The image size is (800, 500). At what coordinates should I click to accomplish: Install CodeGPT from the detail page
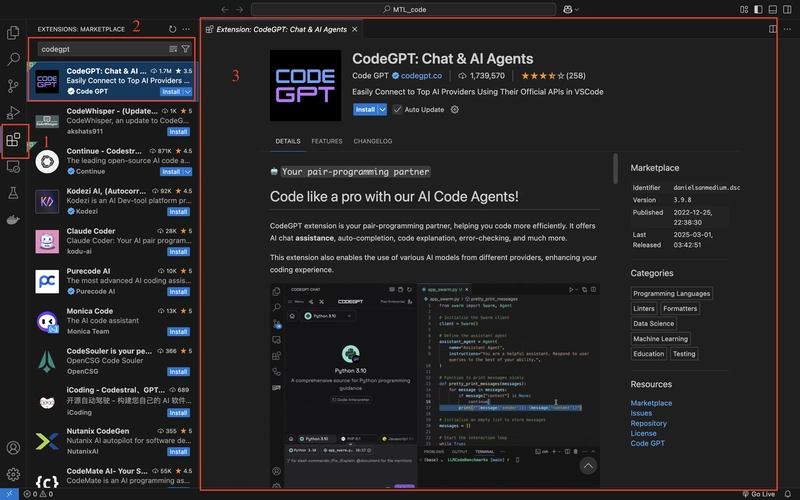coord(365,109)
